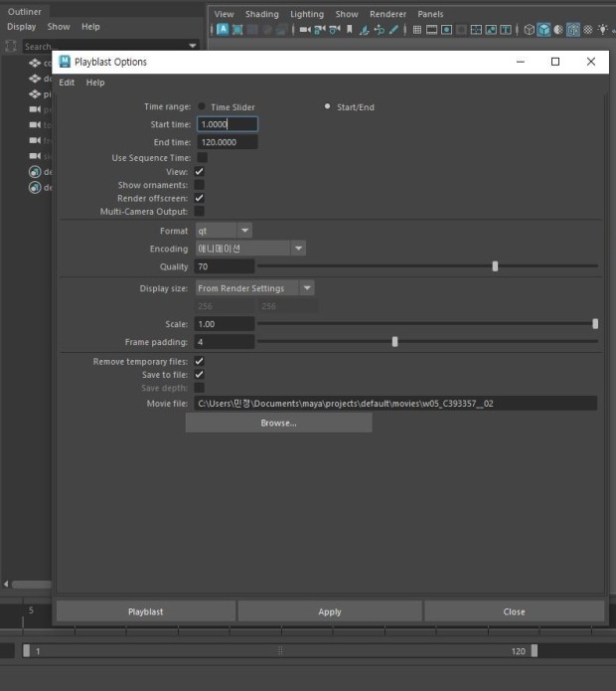Click Browse... for movie file

(x=279, y=424)
